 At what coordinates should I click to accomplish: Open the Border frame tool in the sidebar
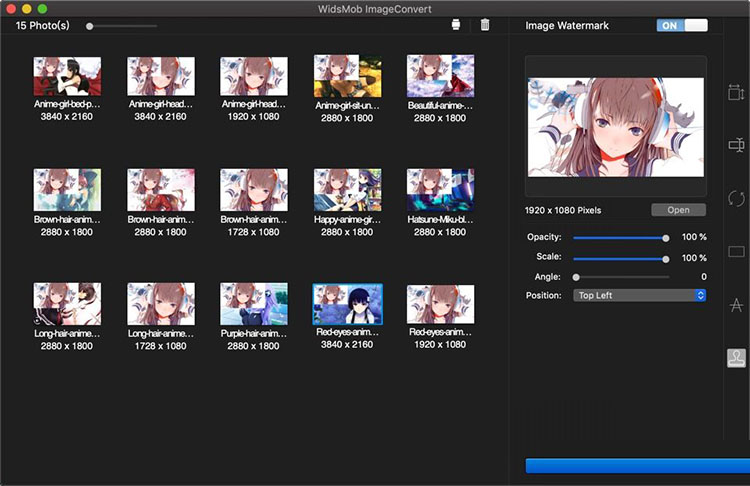(x=736, y=251)
